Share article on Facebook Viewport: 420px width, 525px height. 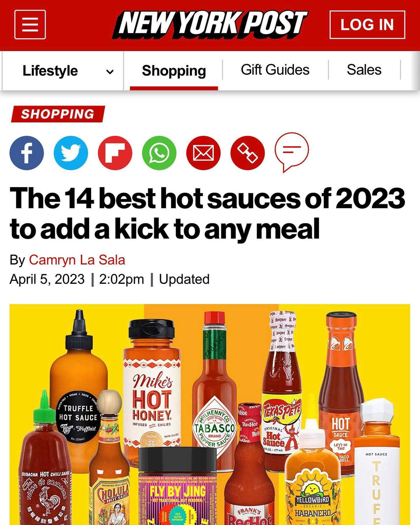(x=27, y=153)
